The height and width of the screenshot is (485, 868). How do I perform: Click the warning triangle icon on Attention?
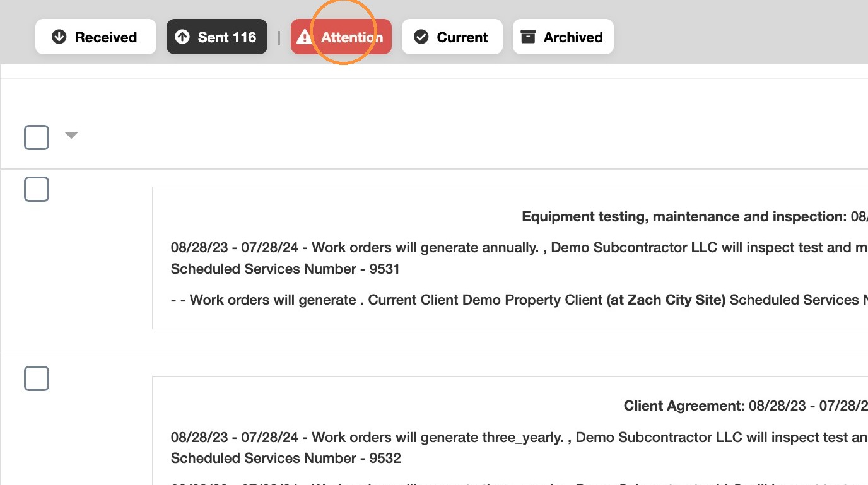(x=305, y=37)
